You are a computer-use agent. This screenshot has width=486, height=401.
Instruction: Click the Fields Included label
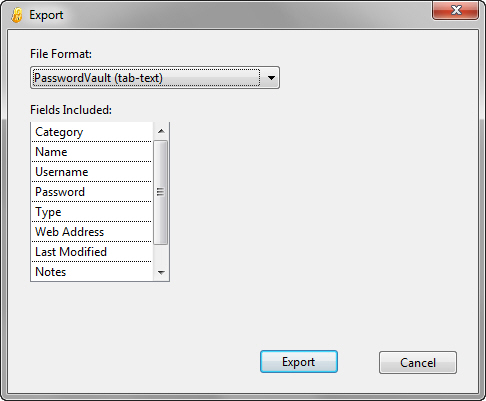coord(71,110)
